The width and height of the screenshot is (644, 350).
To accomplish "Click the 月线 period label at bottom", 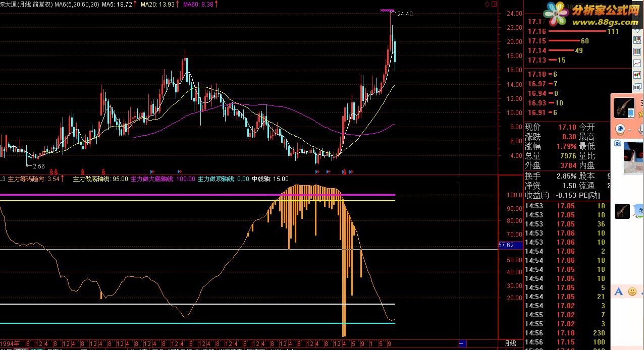I will coord(510,343).
